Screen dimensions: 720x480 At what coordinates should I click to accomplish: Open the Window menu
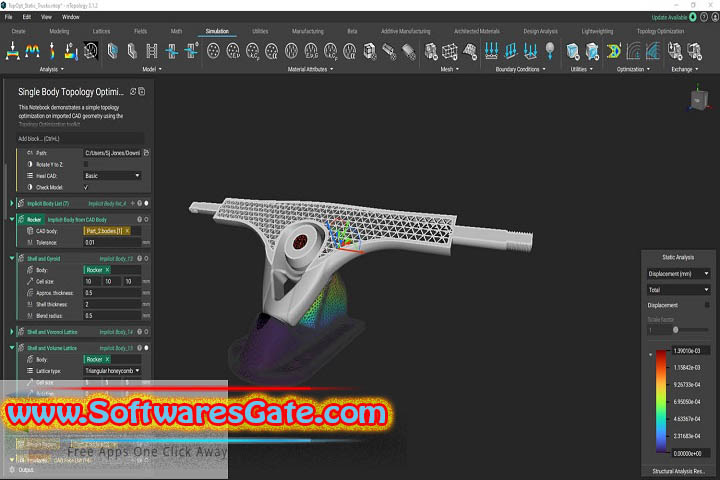[x=71, y=17]
